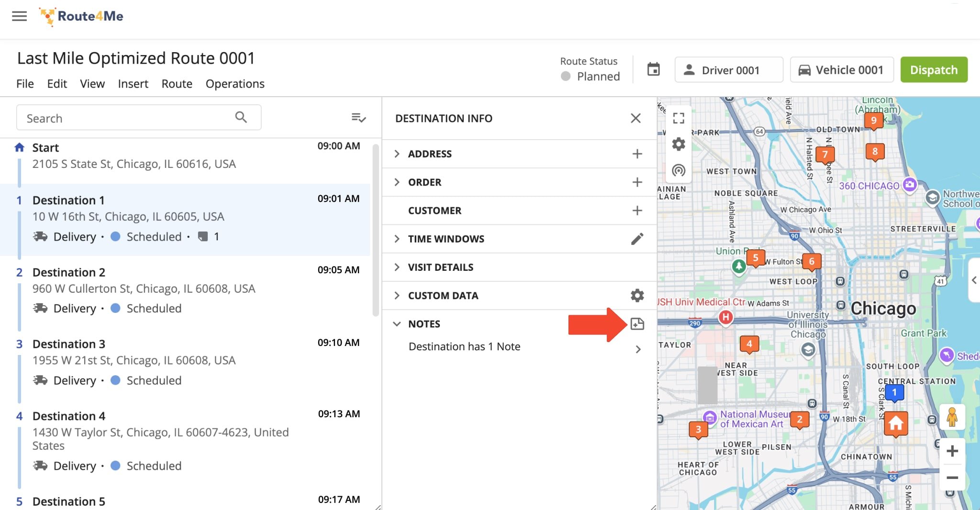The width and height of the screenshot is (980, 510).
Task: Select orange map marker 4
Action: pyautogui.click(x=749, y=344)
